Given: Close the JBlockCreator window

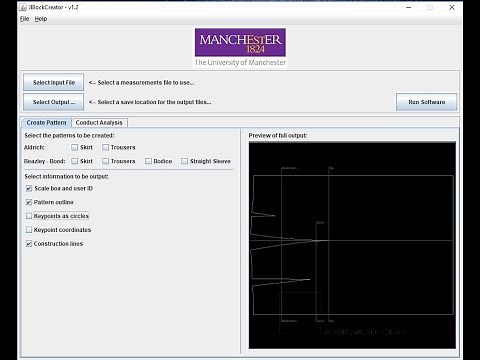Looking at the screenshot, I should 452,7.
